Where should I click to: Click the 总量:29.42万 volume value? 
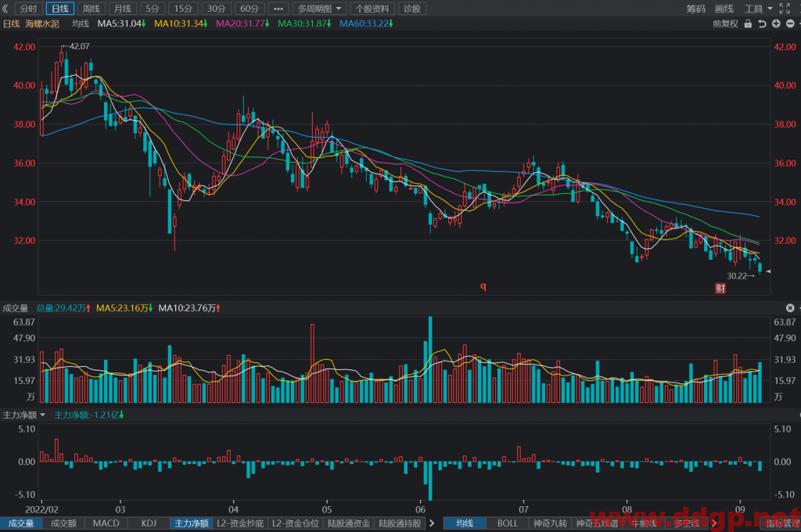[63, 308]
